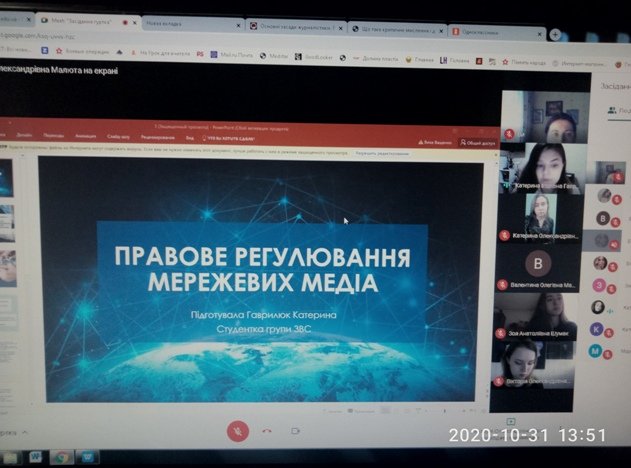This screenshot has width=631, height=468.
Task: Select the Зоя Анатоліївна participant video tile
Action: [535, 316]
